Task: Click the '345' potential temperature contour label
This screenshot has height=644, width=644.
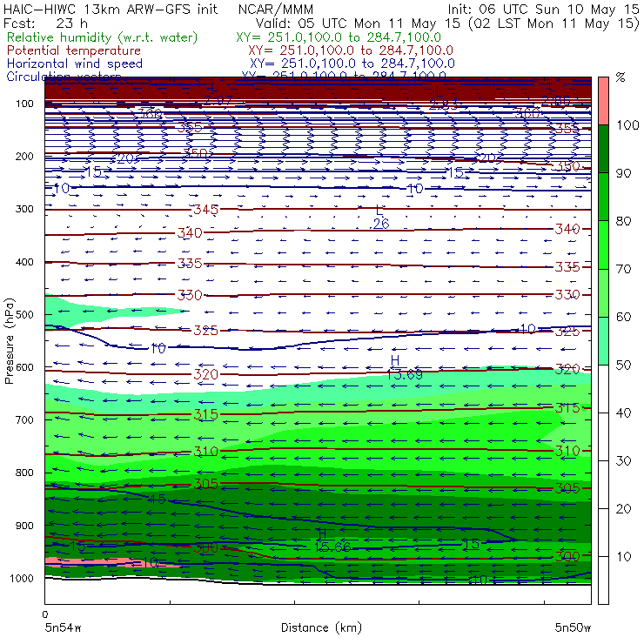Action: [205, 210]
